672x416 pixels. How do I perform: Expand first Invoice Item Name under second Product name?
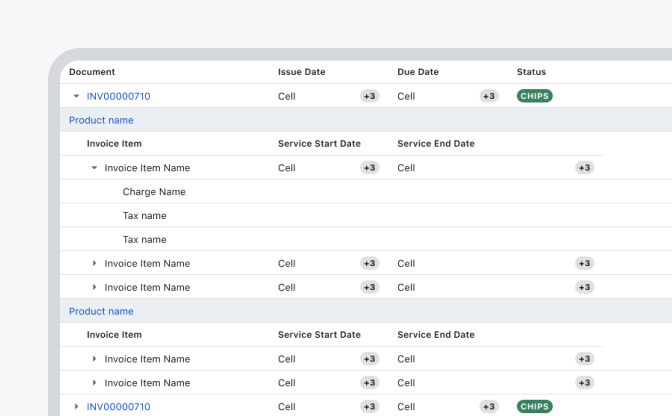click(95, 359)
